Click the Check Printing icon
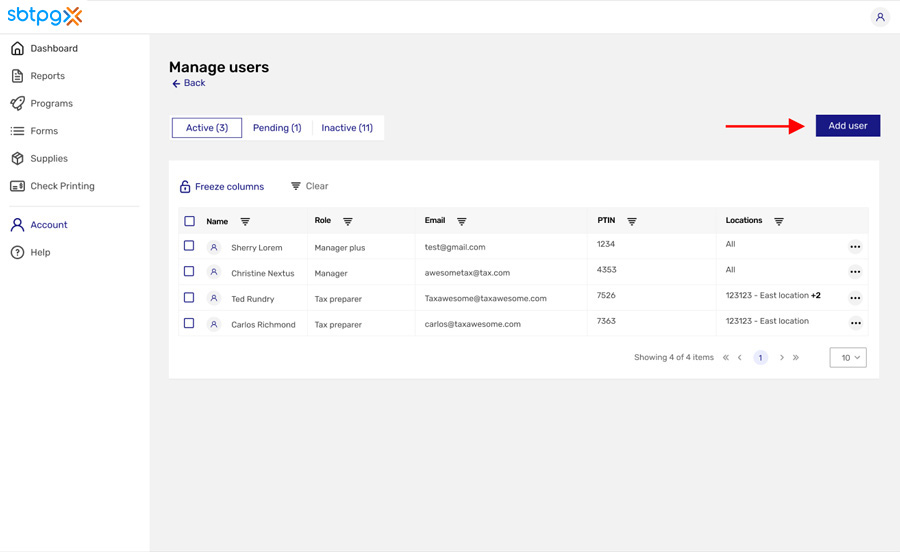This screenshot has width=900, height=552. pyautogui.click(x=17, y=186)
